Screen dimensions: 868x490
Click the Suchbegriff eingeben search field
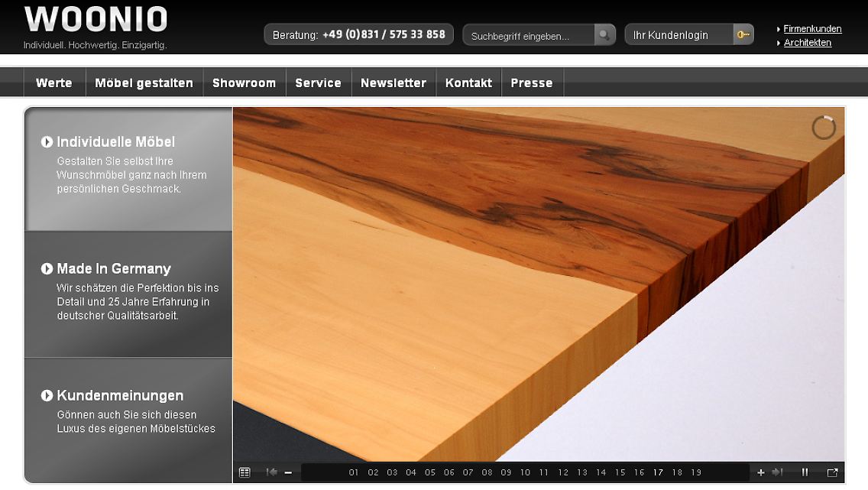529,36
